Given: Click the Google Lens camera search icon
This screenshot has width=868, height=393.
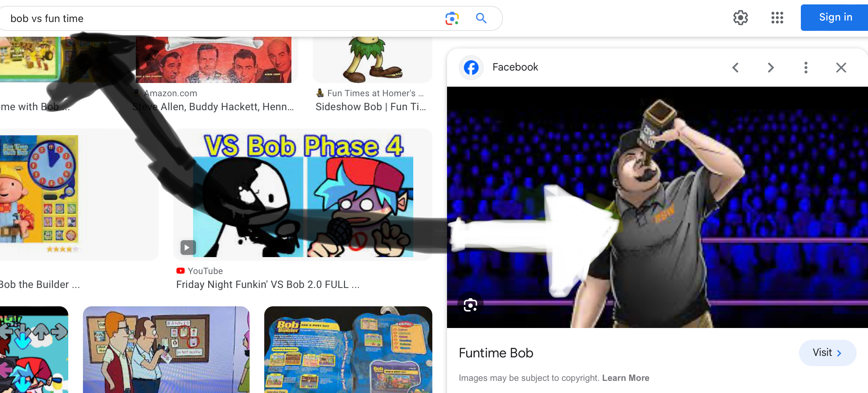Looking at the screenshot, I should click(x=452, y=18).
